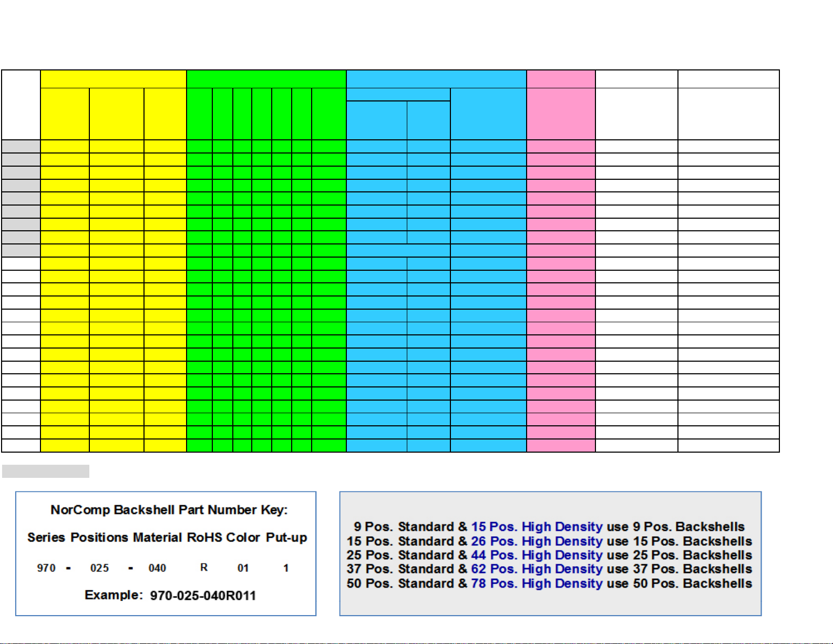
Task: Click the blue '15 Pos. High Density' text
Action: pos(537,527)
